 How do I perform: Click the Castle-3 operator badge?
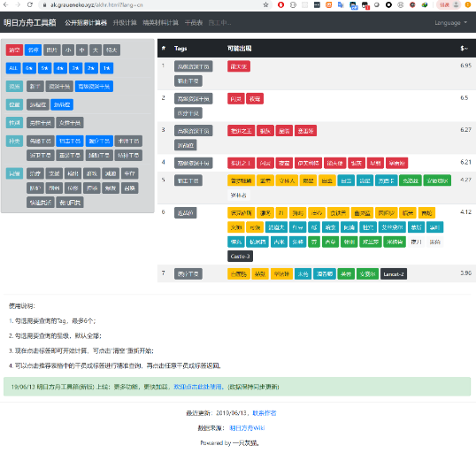click(240, 257)
